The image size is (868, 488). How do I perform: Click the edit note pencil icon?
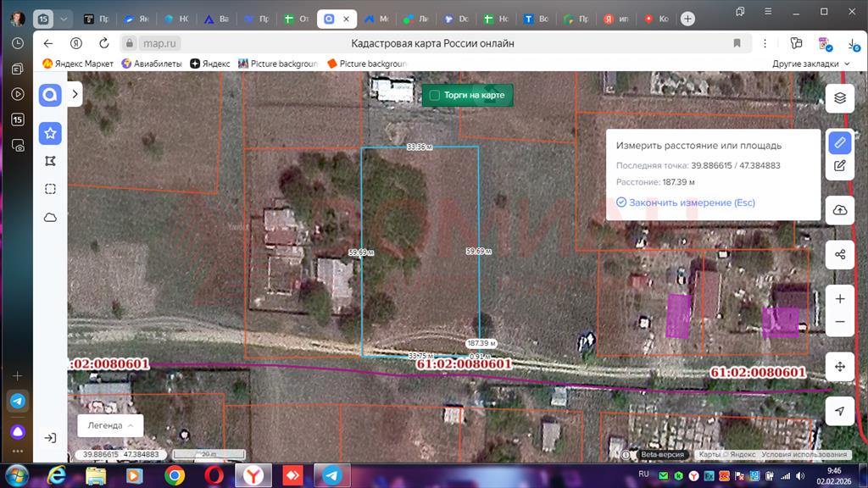(x=839, y=166)
